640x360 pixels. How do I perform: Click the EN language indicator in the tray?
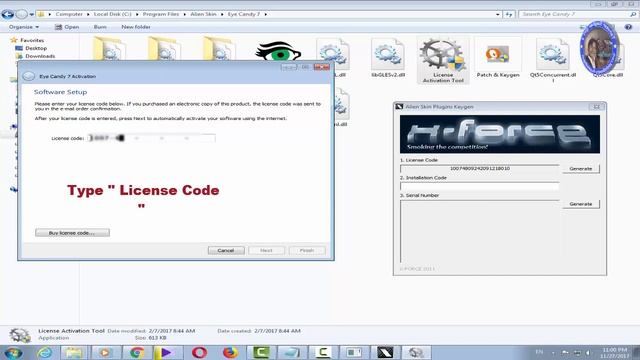pyautogui.click(x=539, y=352)
